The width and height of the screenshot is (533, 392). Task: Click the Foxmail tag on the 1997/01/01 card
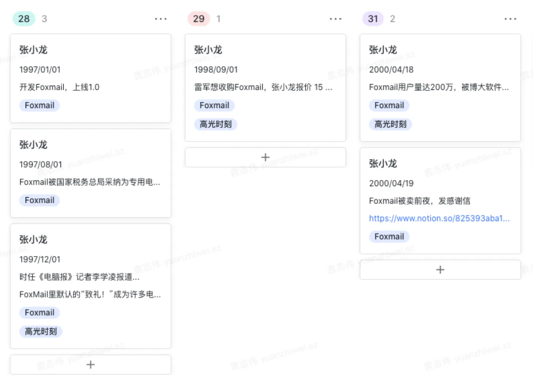[x=40, y=105]
